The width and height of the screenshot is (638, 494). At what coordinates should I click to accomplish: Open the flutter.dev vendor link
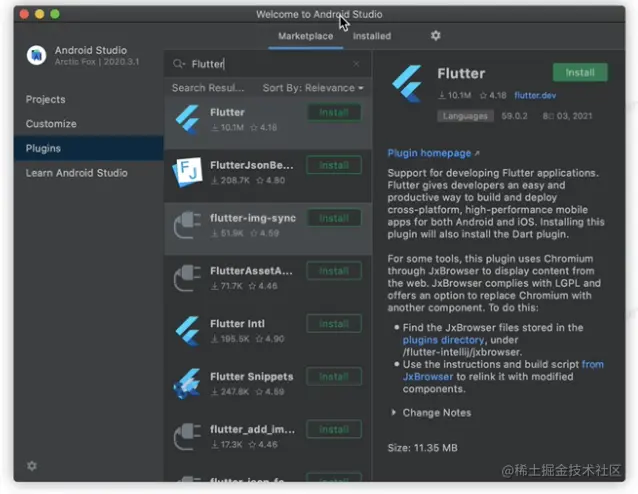point(535,96)
